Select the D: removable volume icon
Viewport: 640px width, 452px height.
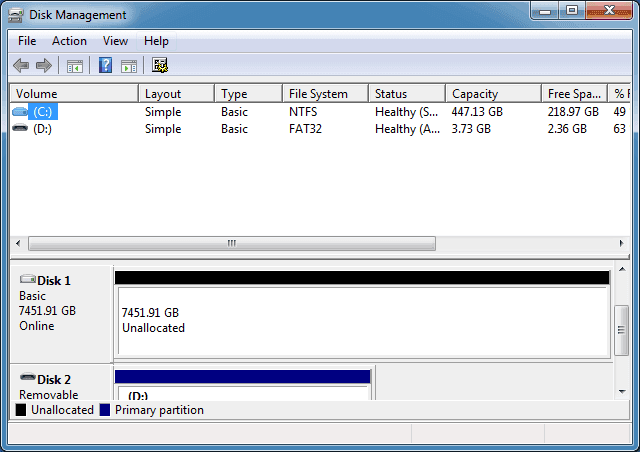coord(20,128)
